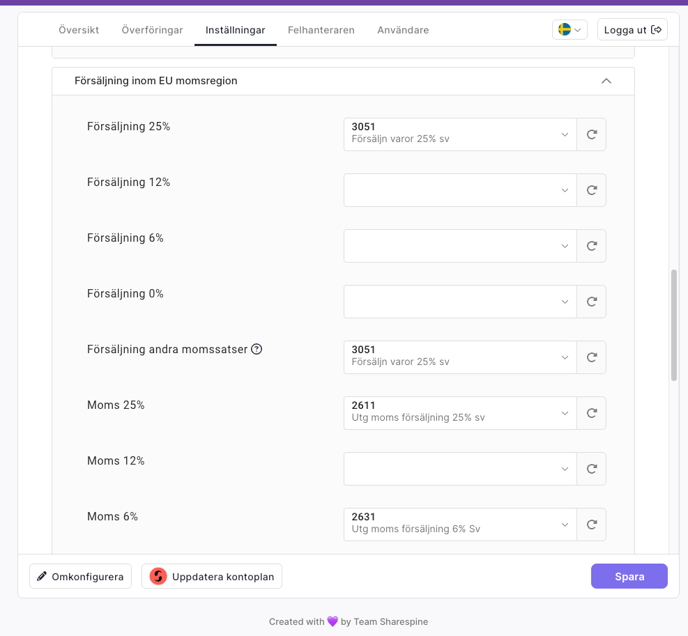This screenshot has height=636, width=688.
Task: Click the vertical scrollbar thumb
Action: (674, 325)
